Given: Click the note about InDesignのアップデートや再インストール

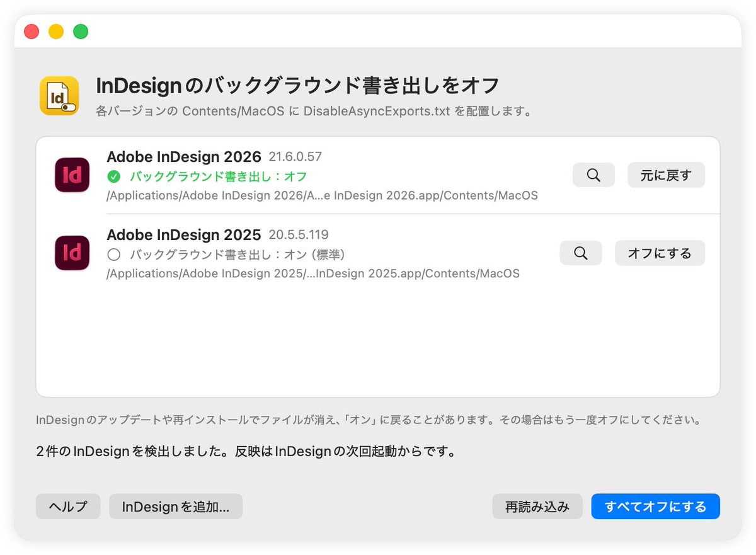Looking at the screenshot, I should click(x=369, y=420).
